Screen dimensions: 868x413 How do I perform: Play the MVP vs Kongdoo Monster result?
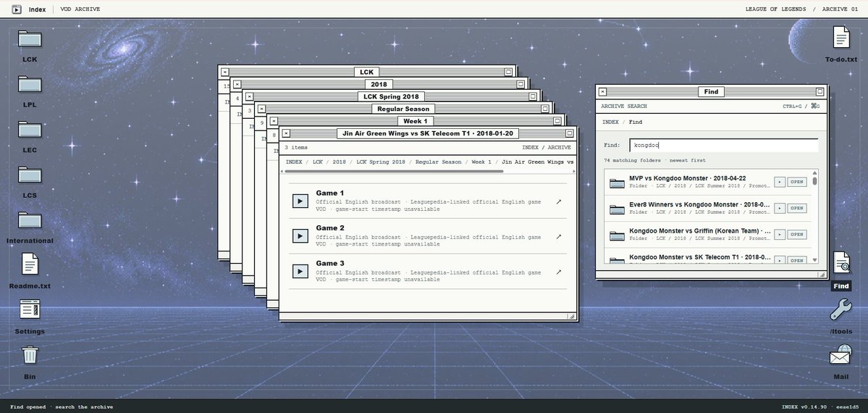tap(780, 182)
